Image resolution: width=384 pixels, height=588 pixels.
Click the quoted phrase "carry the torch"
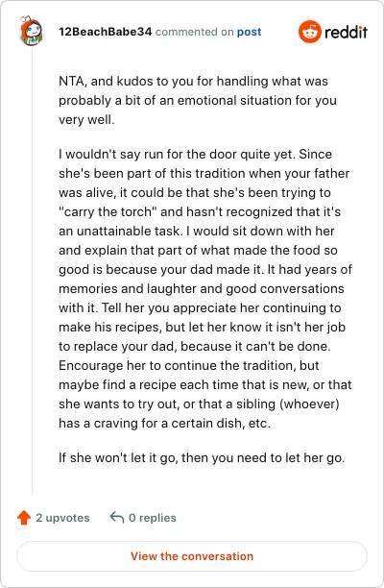(108, 212)
